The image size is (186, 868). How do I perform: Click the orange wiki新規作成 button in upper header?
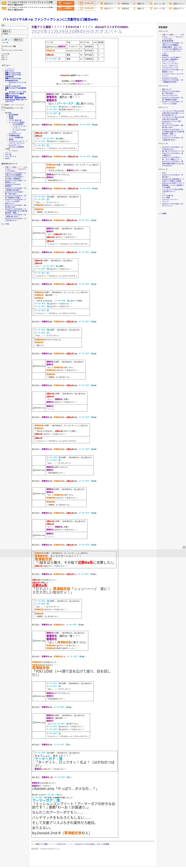[x=65, y=3]
